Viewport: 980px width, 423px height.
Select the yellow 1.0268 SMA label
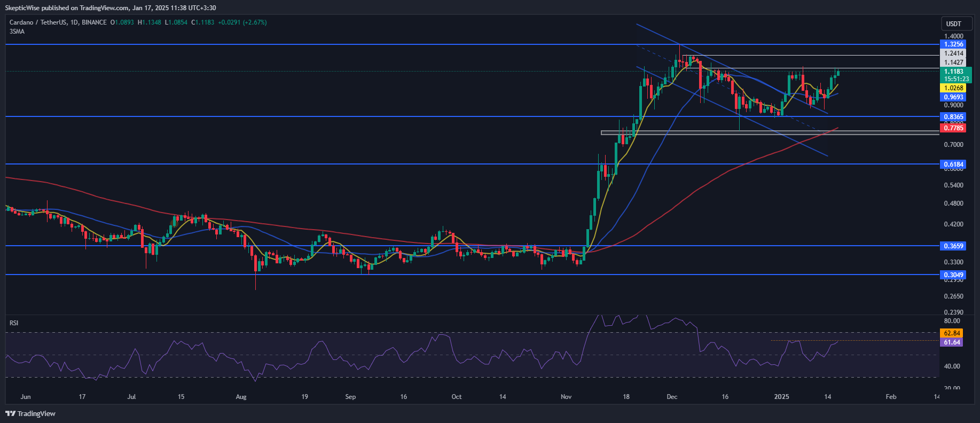[954, 88]
